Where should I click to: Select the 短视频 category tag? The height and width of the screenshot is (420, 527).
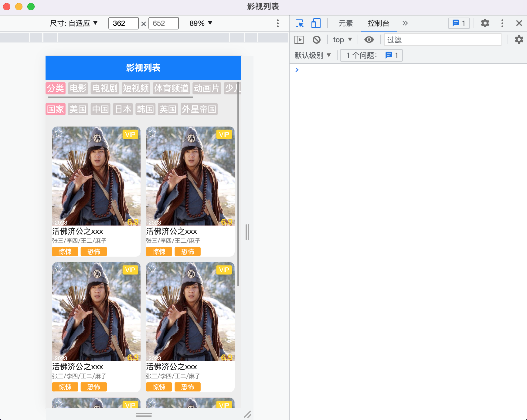click(136, 88)
